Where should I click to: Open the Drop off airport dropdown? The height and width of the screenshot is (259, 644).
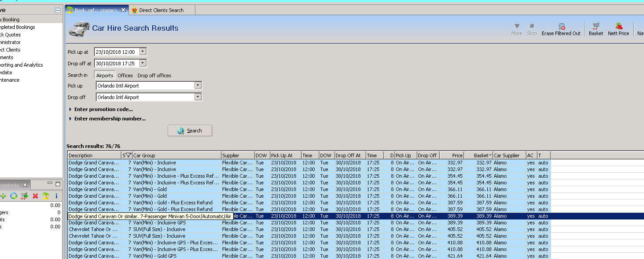[198, 97]
